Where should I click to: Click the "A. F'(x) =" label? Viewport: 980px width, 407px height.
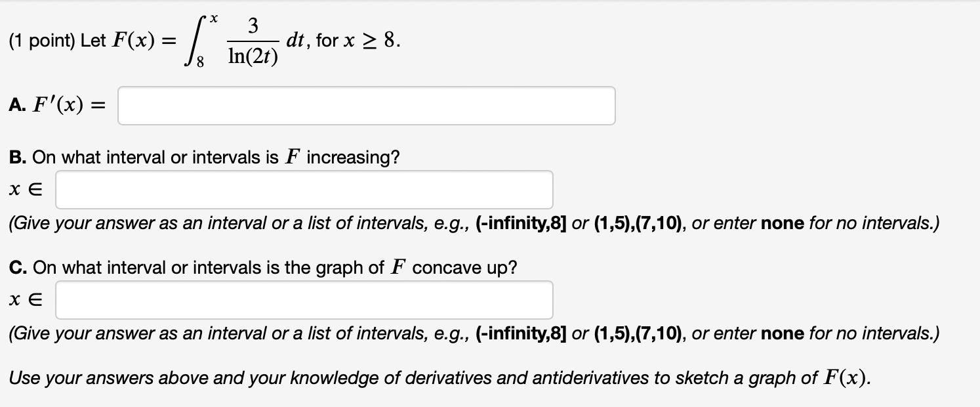57,105
